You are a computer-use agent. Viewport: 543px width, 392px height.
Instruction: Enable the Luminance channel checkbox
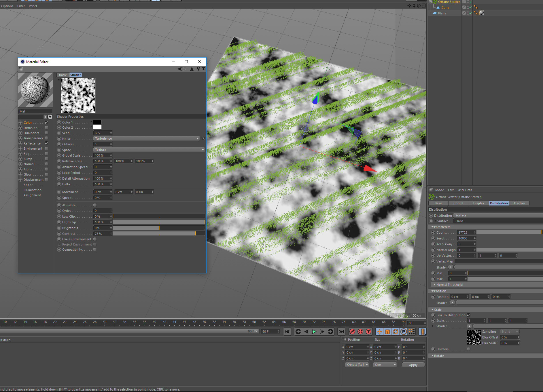pos(46,133)
